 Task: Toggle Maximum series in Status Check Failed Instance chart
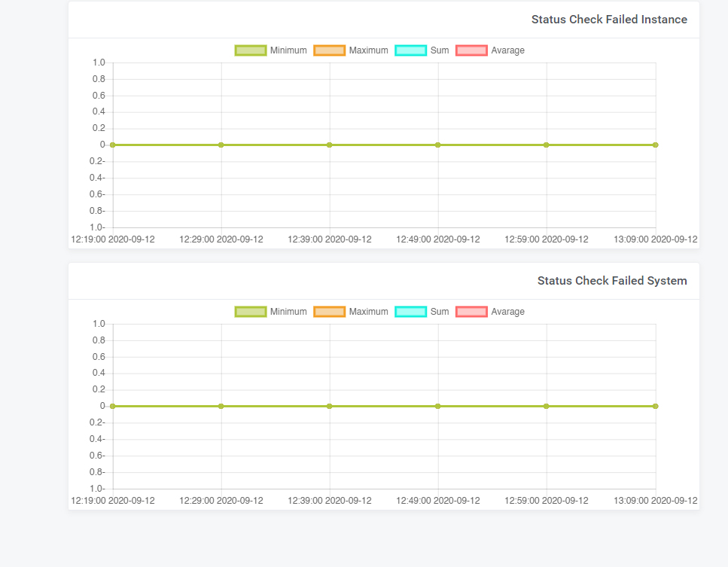coord(351,50)
